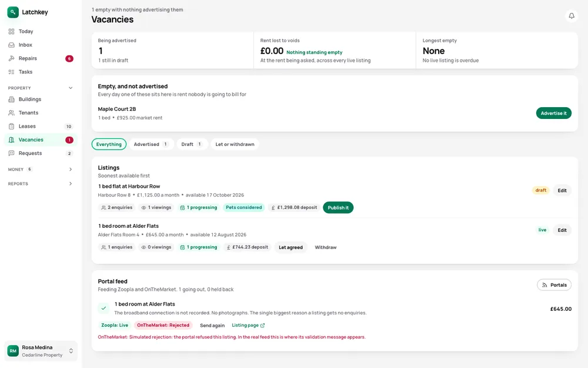Click the Harbour Row 2 enquiries chip
Viewport: 588px width, 368px height.
point(116,208)
